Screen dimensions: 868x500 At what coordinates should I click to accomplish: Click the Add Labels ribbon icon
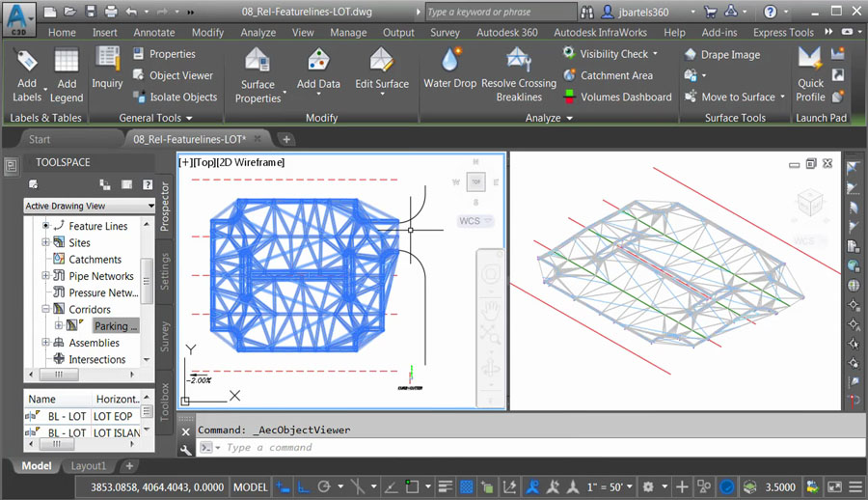(x=27, y=61)
